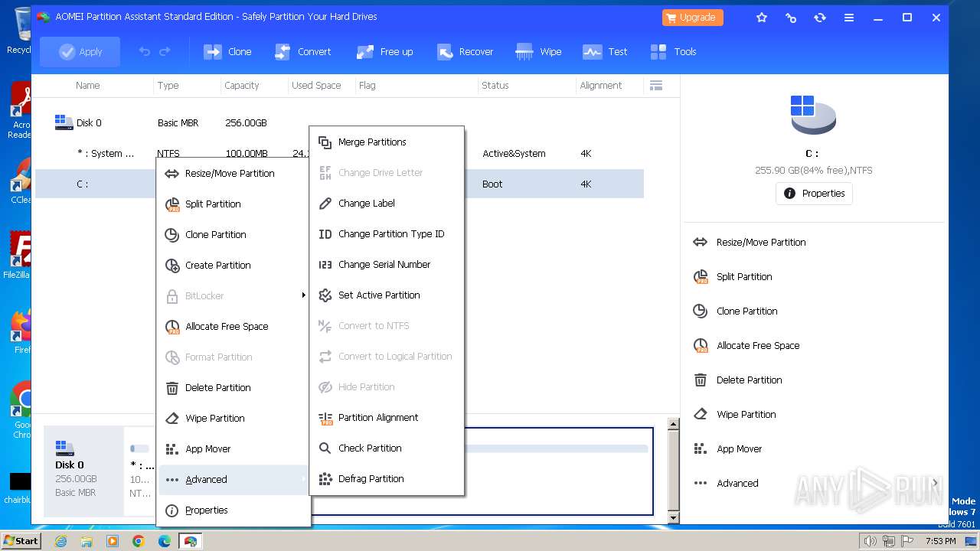The width and height of the screenshot is (980, 551).
Task: Select App Mover in the context menu
Action: coord(234,449)
